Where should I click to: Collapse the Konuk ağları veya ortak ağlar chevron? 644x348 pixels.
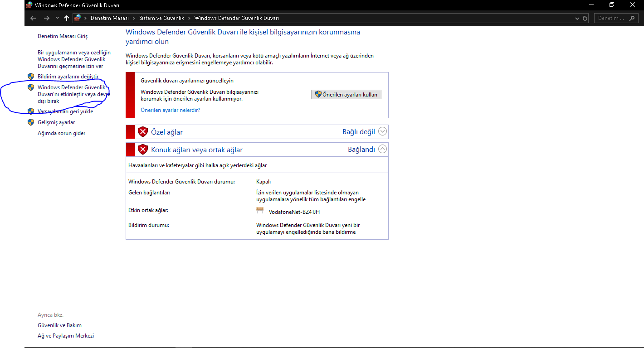[x=382, y=149]
